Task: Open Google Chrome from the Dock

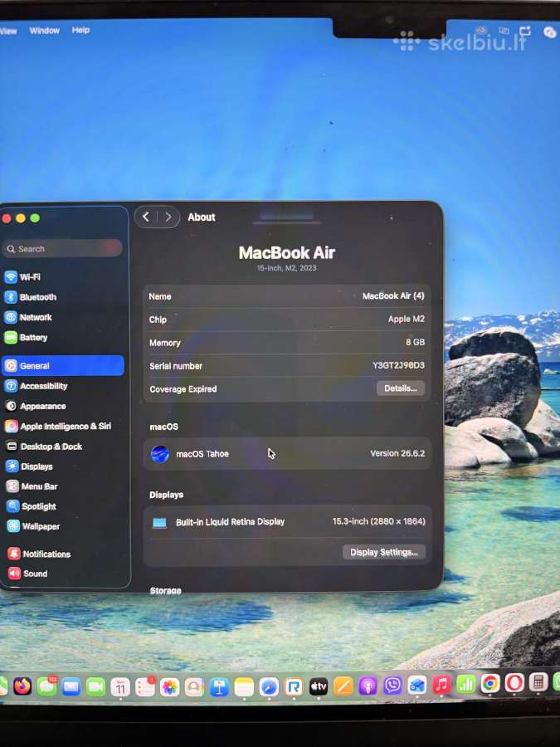Action: pos(490,684)
